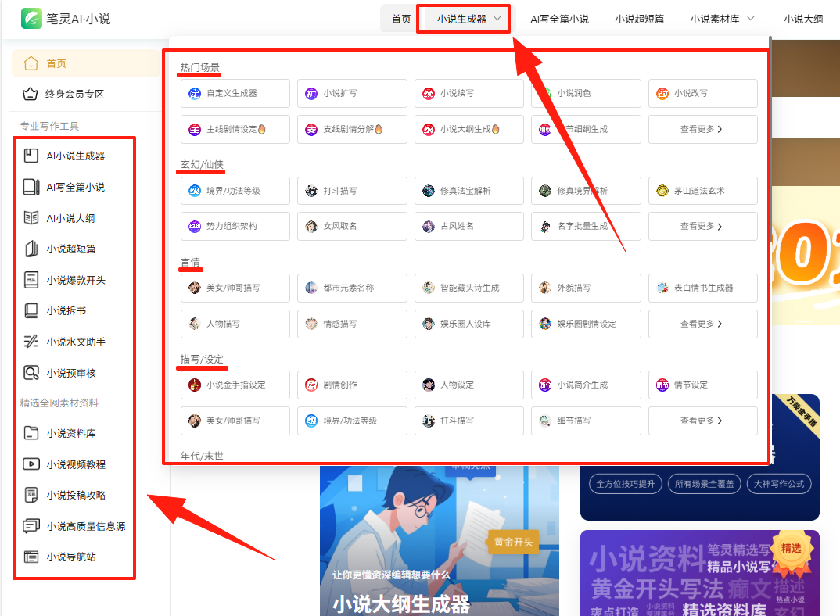Expand the 小说生成器 dropdown menu
Screen dimensions: 840x616
click(x=468, y=20)
